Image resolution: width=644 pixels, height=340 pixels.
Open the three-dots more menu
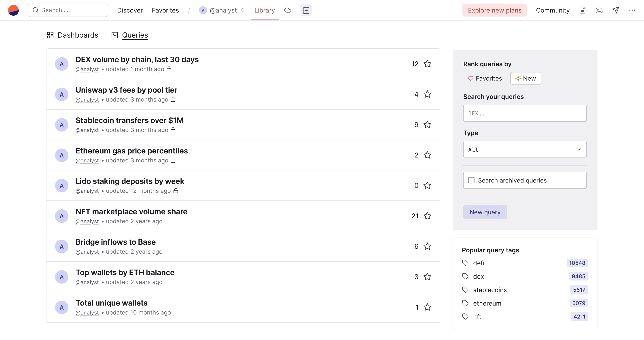(x=632, y=10)
